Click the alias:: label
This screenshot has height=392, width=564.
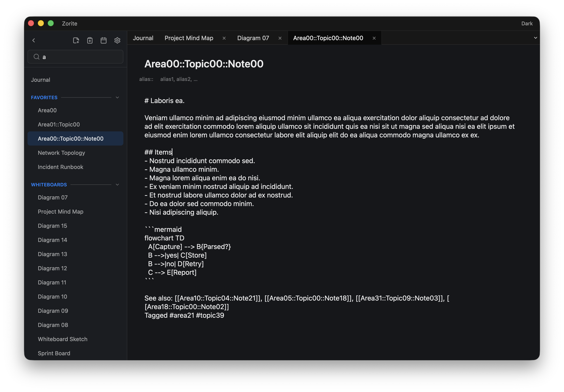(x=146, y=79)
